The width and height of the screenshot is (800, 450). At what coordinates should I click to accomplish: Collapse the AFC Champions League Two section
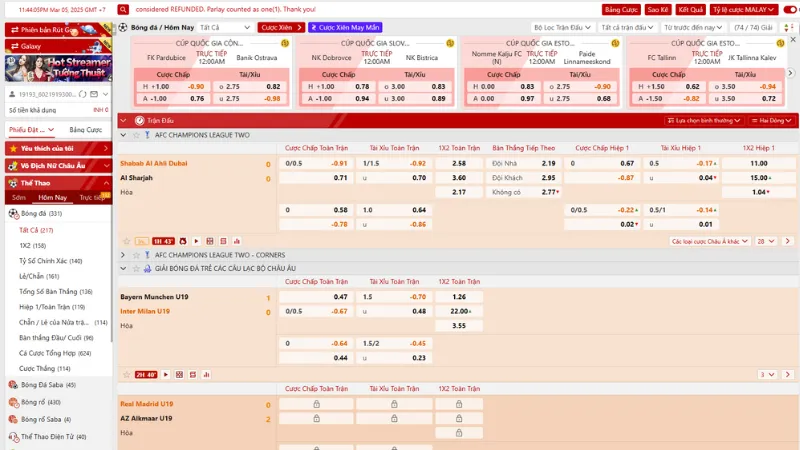[x=123, y=135]
